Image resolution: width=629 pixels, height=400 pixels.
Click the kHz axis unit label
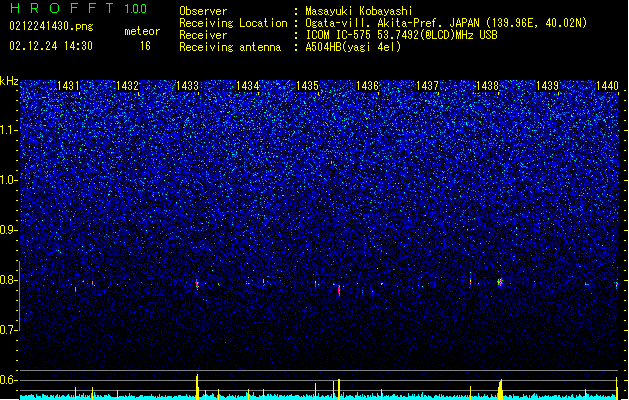pyautogui.click(x=9, y=81)
